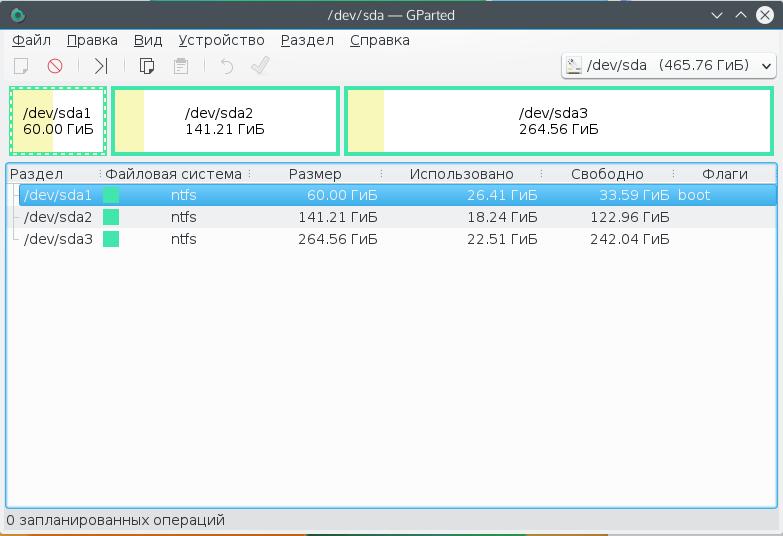Image resolution: width=783 pixels, height=536 pixels.
Task: Open the Правка menu
Action: tap(92, 40)
